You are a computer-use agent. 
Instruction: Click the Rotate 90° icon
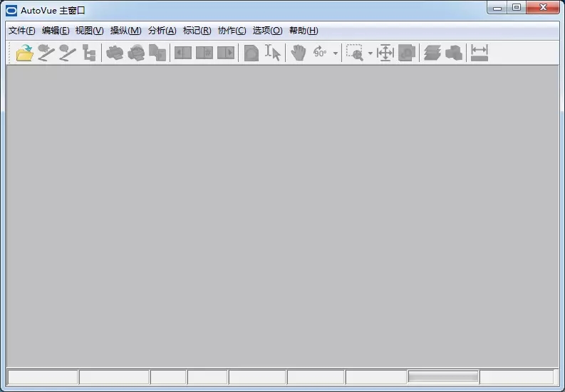click(320, 53)
